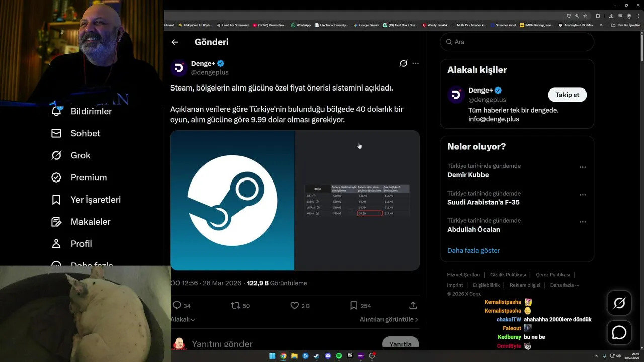The height and width of the screenshot is (362, 644).
Task: Open Bildirimler in the sidebar
Action: tap(82, 111)
